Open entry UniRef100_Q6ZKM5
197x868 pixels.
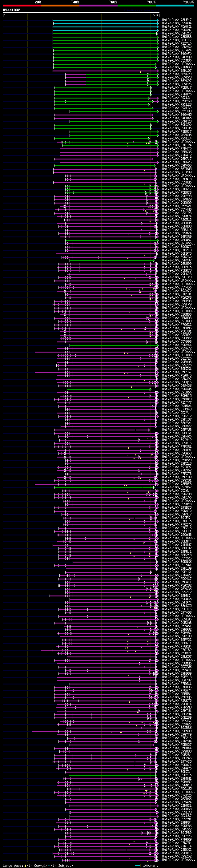177,135
